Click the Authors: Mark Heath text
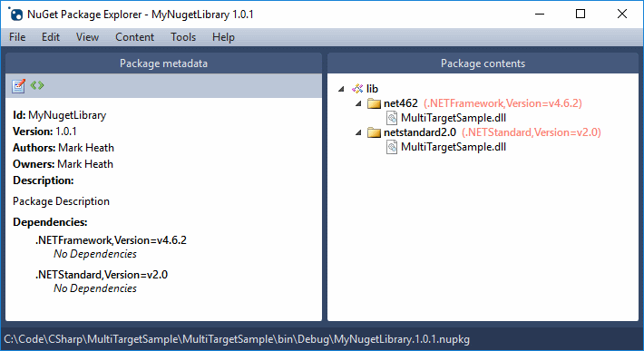The width and height of the screenshot is (644, 351). tap(63, 148)
